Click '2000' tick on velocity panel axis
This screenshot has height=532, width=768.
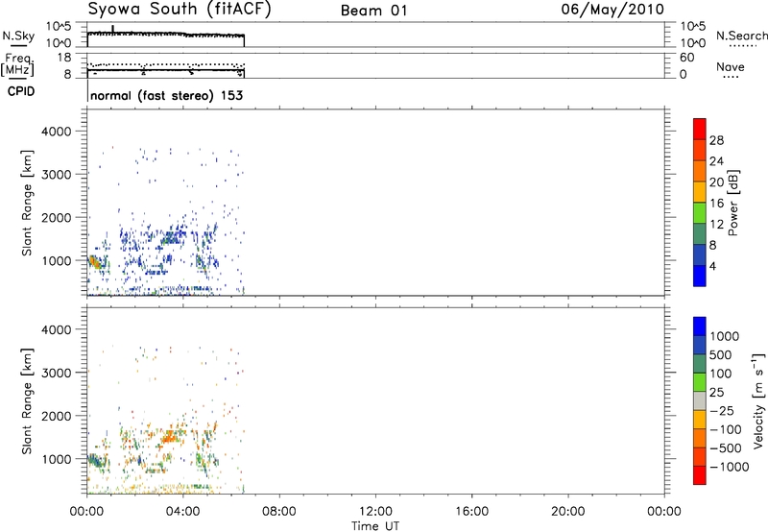coord(57,416)
